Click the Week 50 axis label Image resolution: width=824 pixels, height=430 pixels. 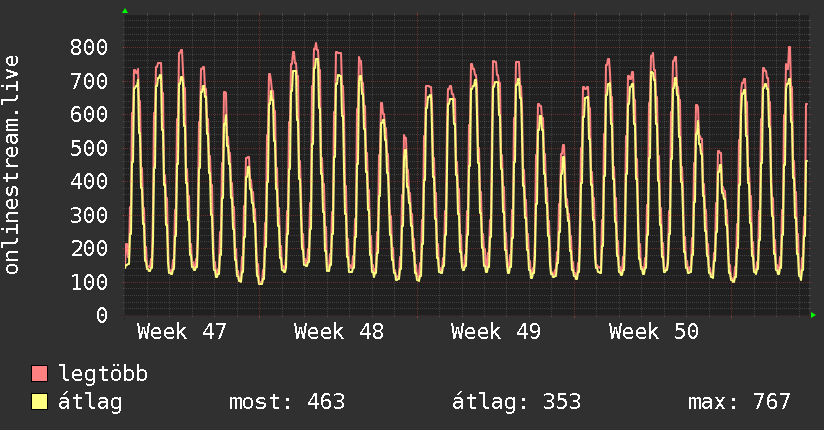[654, 332]
